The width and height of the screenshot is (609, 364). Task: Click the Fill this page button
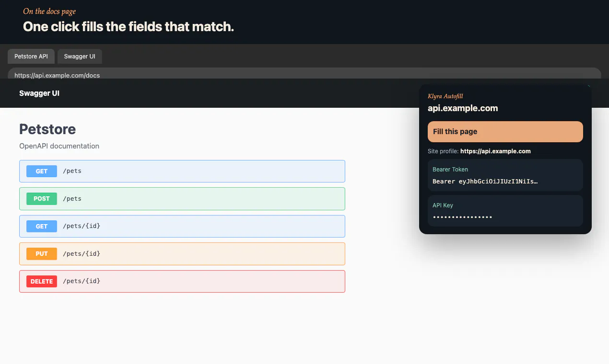[505, 132]
